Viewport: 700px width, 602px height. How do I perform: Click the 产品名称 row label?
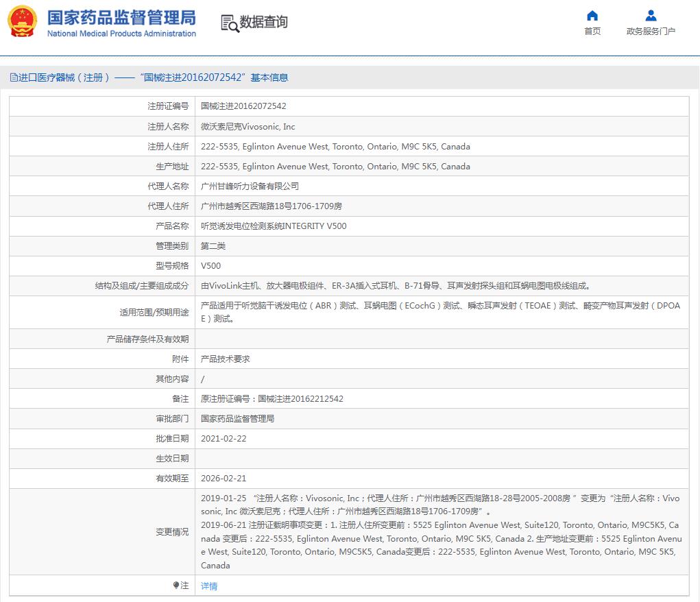(172, 226)
